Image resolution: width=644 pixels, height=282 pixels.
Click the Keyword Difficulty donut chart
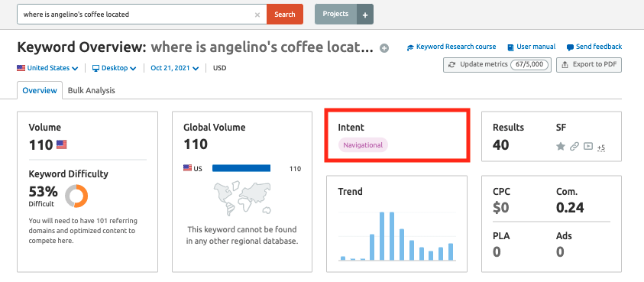coord(76,196)
